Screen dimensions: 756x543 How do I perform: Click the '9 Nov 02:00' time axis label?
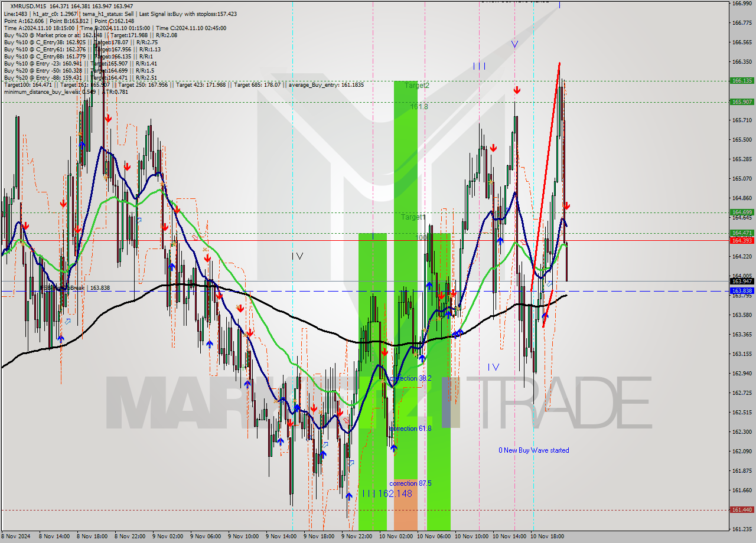coord(168,537)
